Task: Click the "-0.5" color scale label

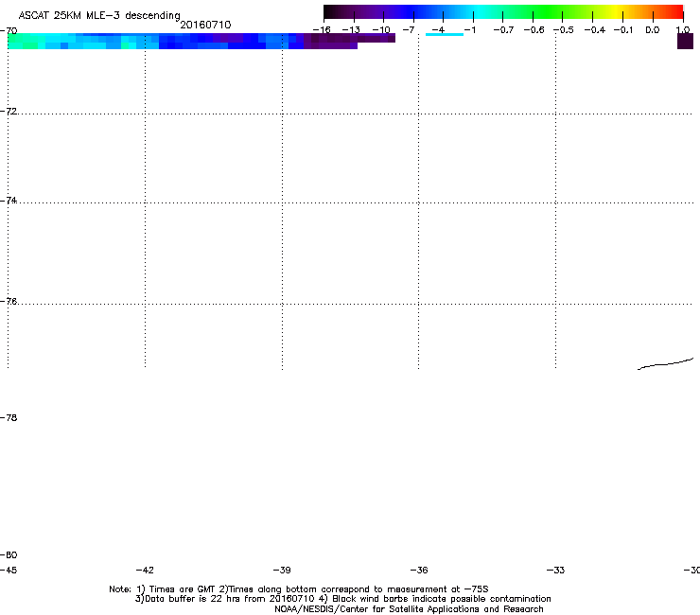Action: tap(564, 30)
